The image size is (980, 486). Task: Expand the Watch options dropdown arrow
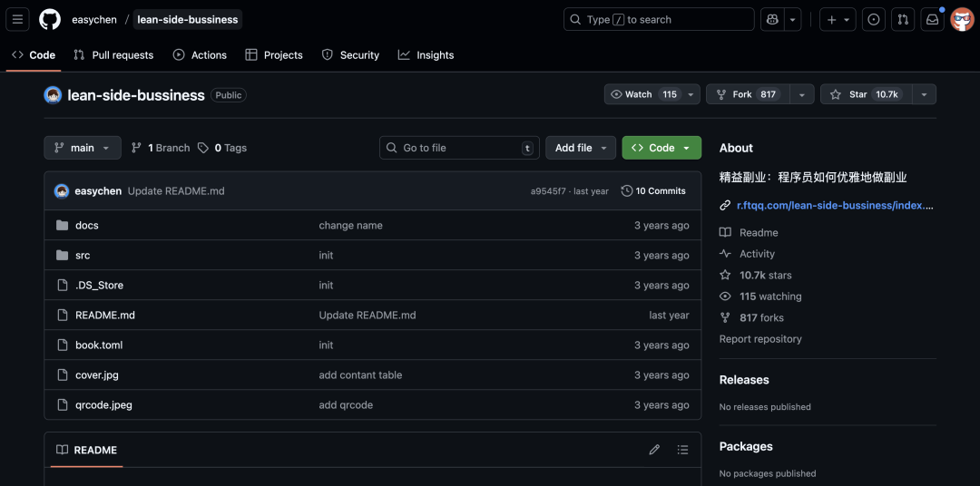pyautogui.click(x=691, y=94)
